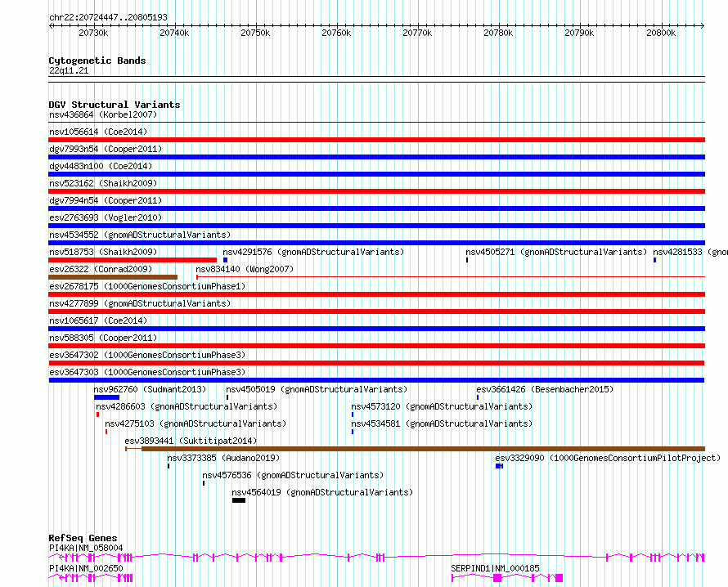This screenshot has width=728, height=587.
Task: Click the nsv4281533 blue marker
Action: [654, 260]
